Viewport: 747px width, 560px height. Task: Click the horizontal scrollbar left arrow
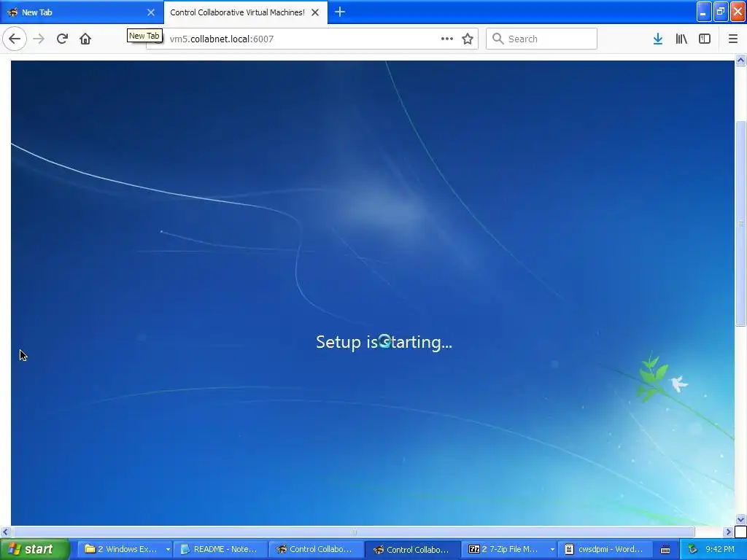(x=5, y=532)
